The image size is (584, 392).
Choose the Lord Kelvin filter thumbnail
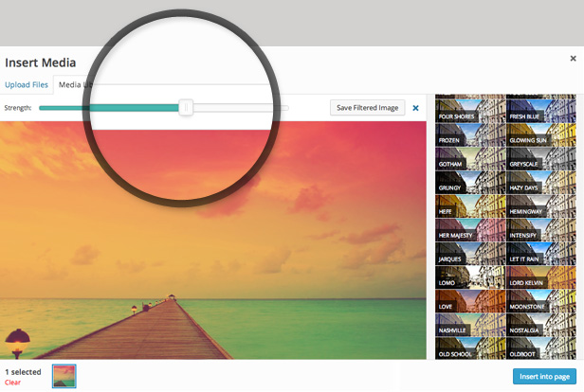(x=540, y=277)
